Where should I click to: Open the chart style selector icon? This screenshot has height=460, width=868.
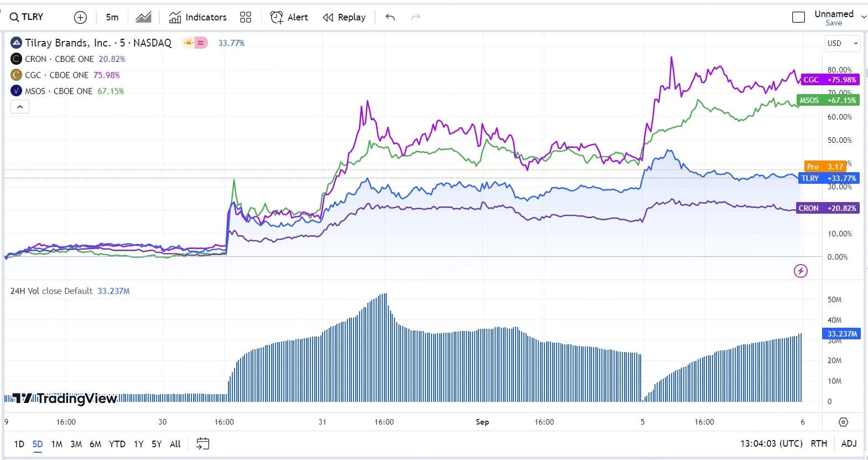(143, 17)
